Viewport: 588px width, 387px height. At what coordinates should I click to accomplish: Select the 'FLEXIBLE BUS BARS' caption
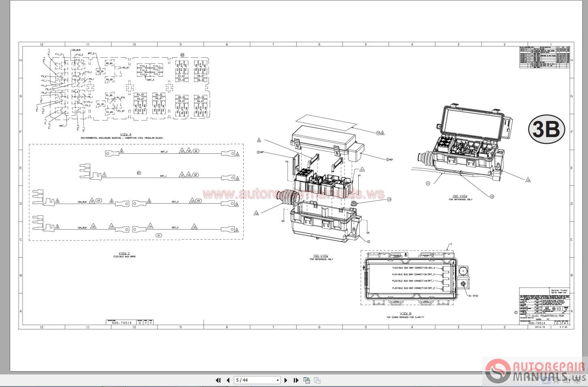pyautogui.click(x=124, y=257)
